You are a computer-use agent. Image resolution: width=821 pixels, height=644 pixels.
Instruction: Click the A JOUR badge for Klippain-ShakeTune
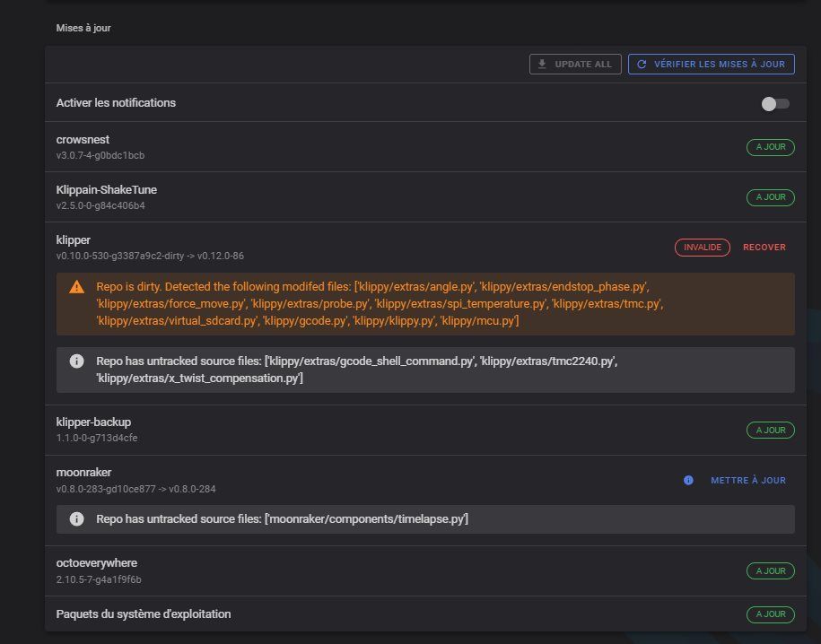770,197
